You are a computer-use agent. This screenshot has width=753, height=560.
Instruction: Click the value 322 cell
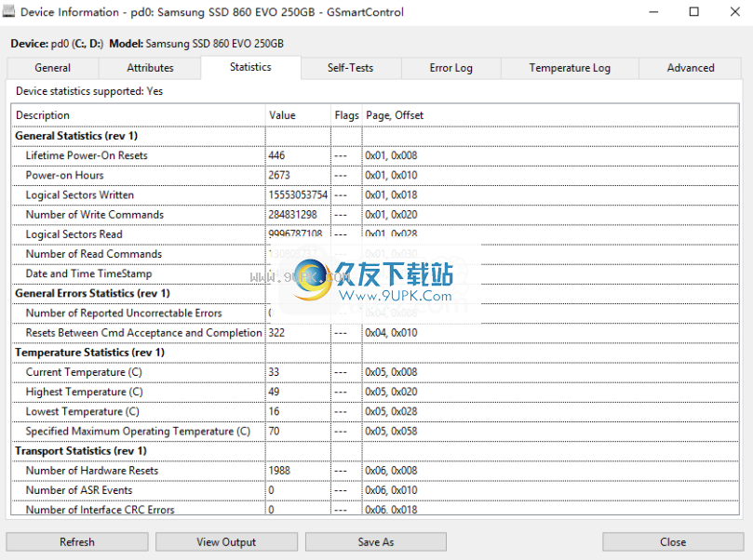[x=298, y=332]
